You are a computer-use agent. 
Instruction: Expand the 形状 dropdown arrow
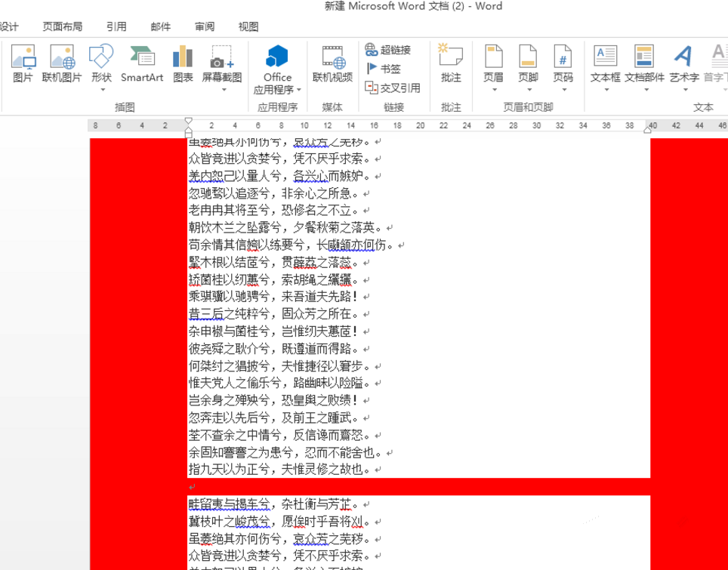103,89
